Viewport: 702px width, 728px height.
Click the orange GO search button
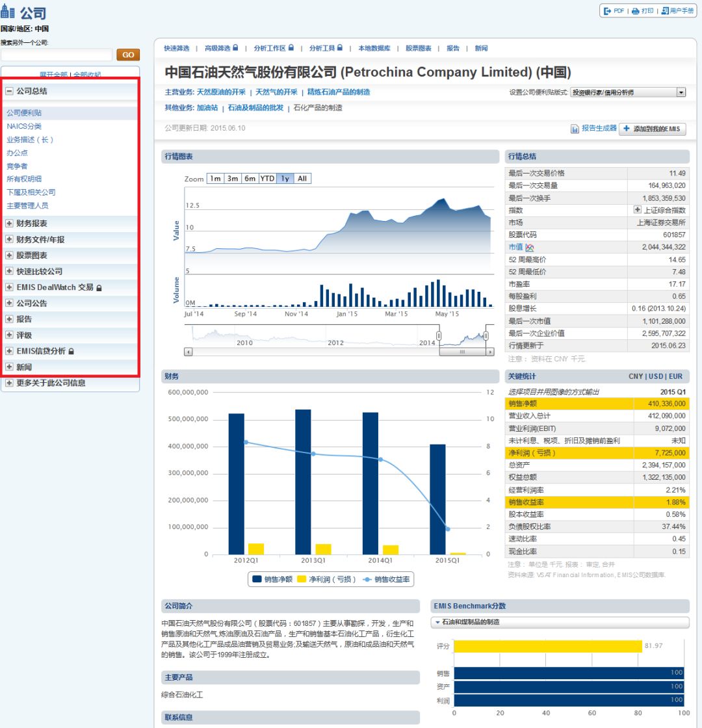pyautogui.click(x=128, y=55)
